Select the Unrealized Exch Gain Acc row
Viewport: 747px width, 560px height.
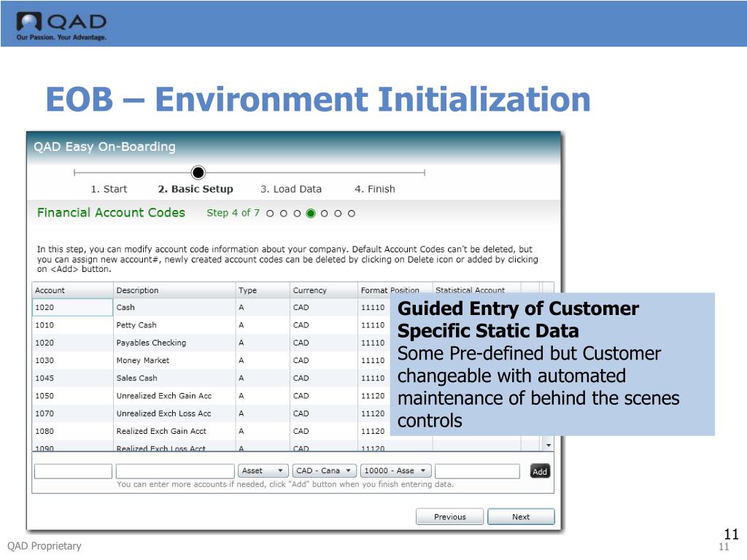(211, 396)
